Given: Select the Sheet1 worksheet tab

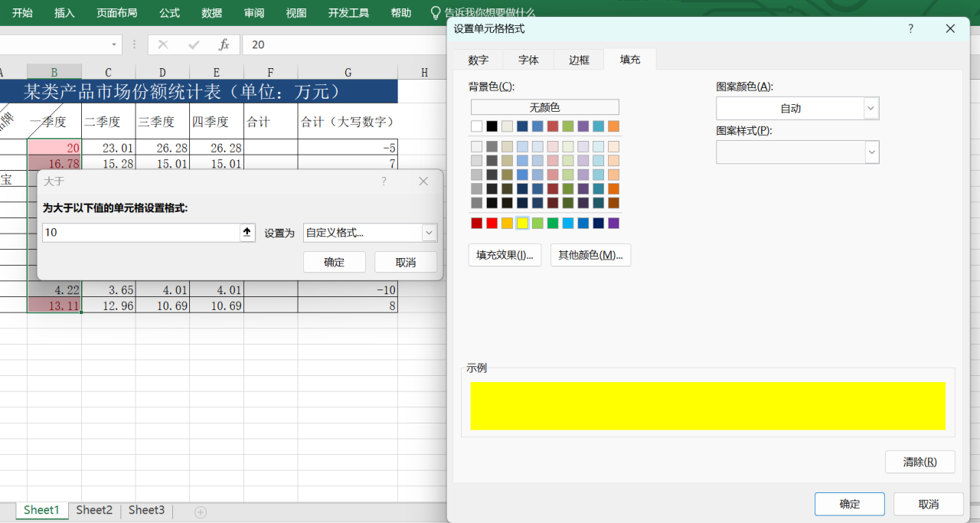Looking at the screenshot, I should (41, 510).
